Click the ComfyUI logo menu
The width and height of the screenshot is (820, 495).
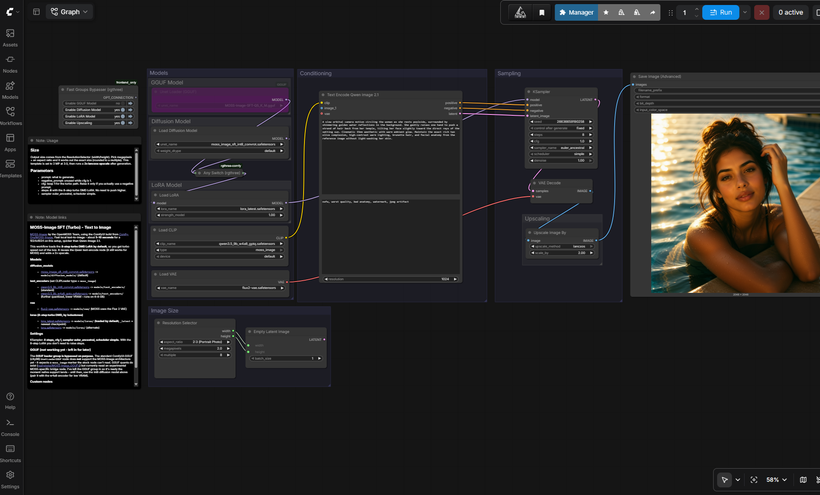(x=12, y=11)
